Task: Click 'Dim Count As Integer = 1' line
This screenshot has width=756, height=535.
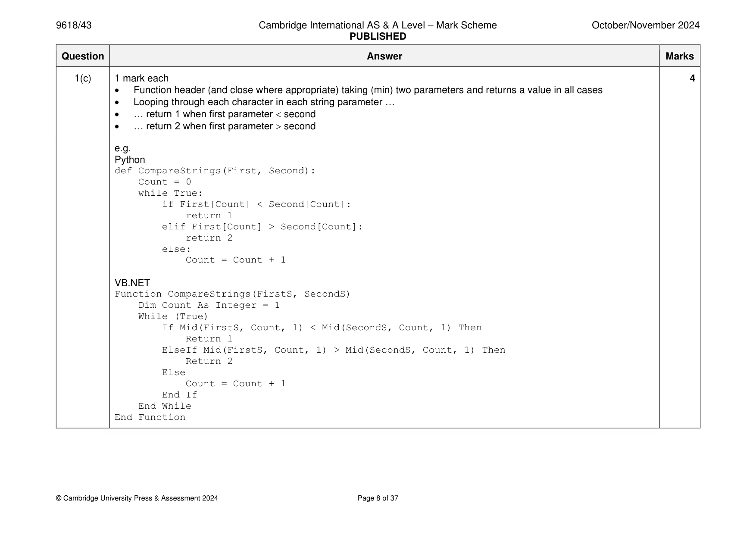Action: [209, 305]
